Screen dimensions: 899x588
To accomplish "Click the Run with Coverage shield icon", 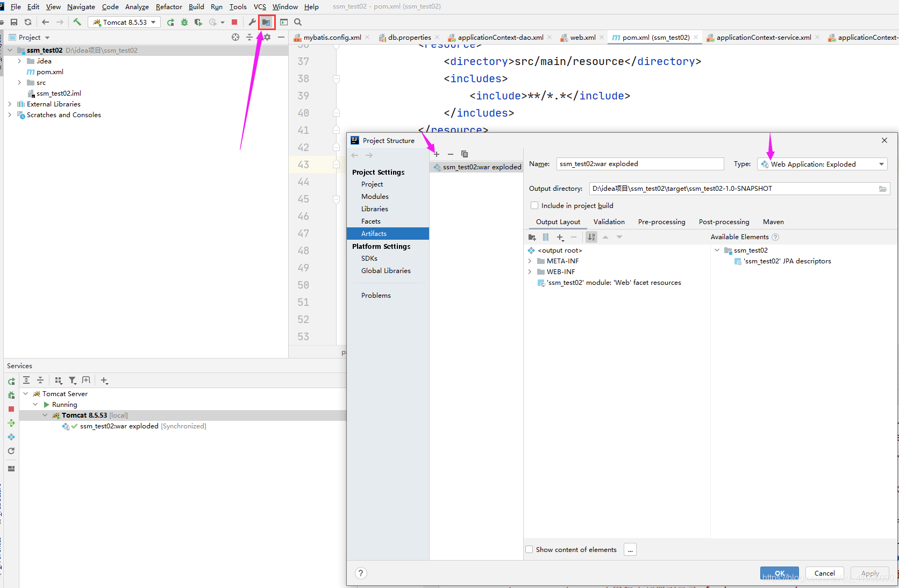I will click(198, 22).
